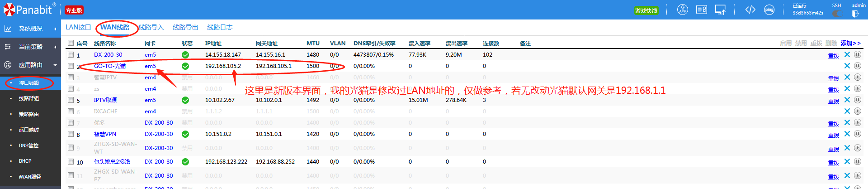Delete the DX-200-30 line with X icon
This screenshot has height=189, width=868.
pyautogui.click(x=847, y=54)
